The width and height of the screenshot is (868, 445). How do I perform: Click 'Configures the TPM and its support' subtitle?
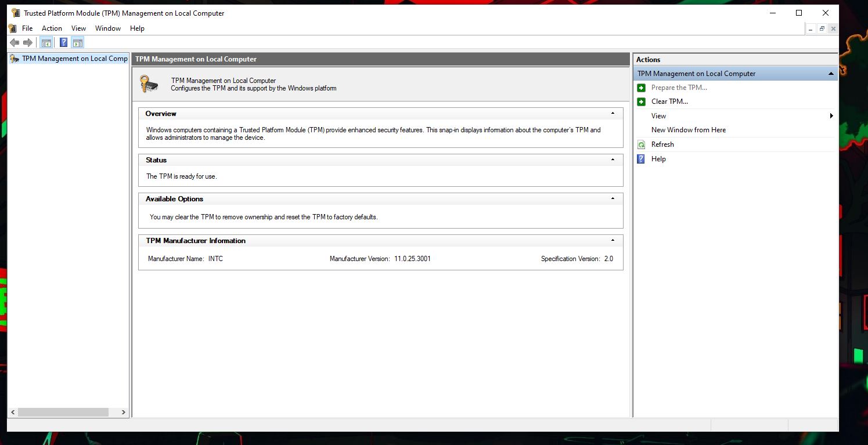(x=254, y=89)
